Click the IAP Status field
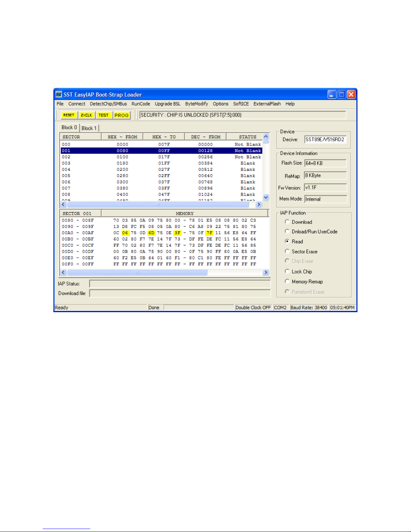Screen dimensions: 411x532 pyautogui.click(x=179, y=284)
